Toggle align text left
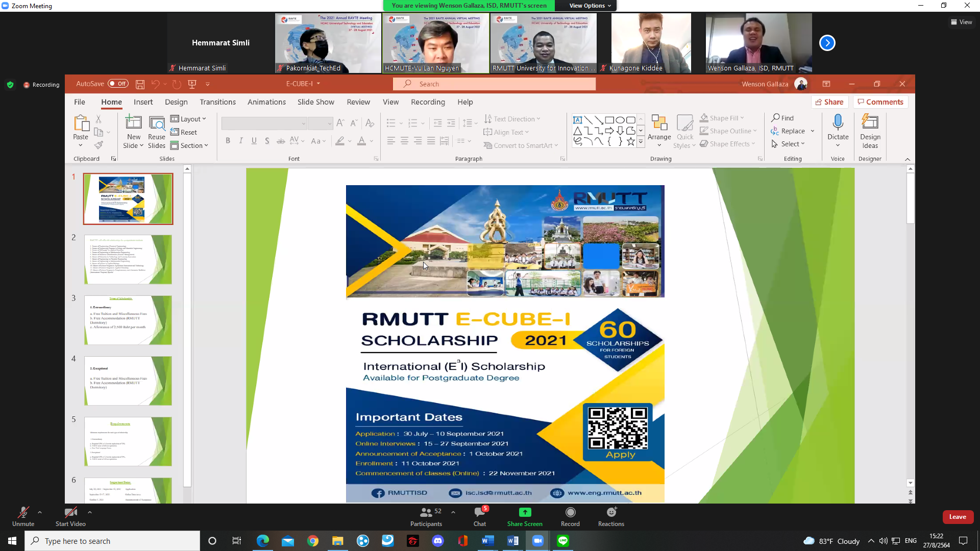Viewport: 980px width, 551px height. click(x=391, y=141)
